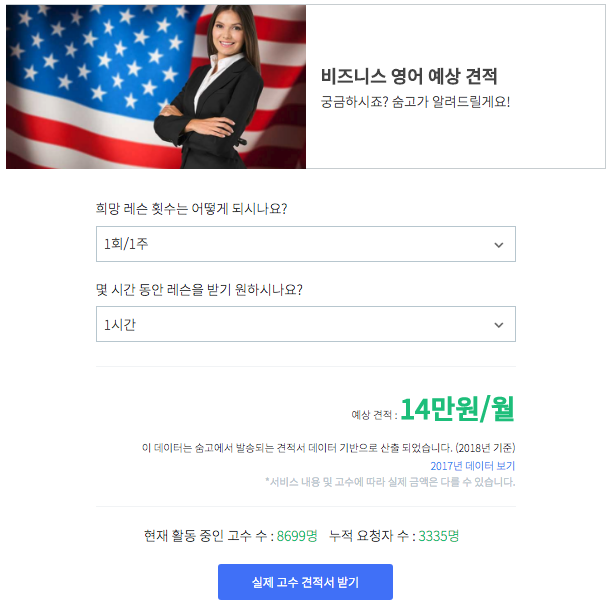
Task: Click the 궁금하시죠? 숨고가 알려드릴게요! subtitle
Action: click(x=415, y=102)
